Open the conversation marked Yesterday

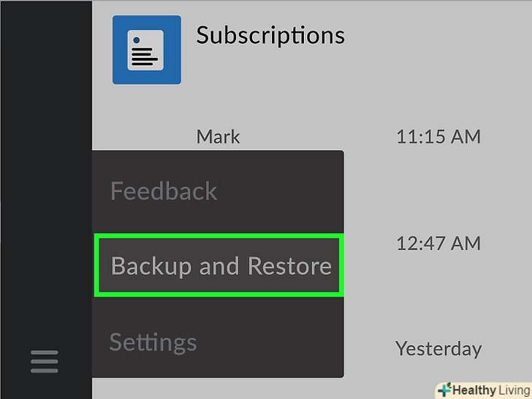(438, 349)
